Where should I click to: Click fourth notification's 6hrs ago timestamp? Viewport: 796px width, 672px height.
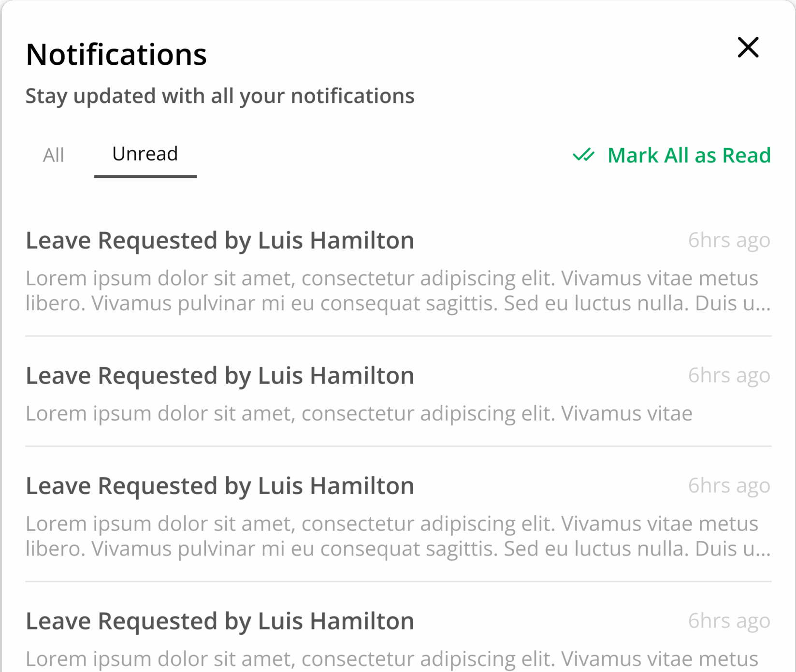click(729, 622)
